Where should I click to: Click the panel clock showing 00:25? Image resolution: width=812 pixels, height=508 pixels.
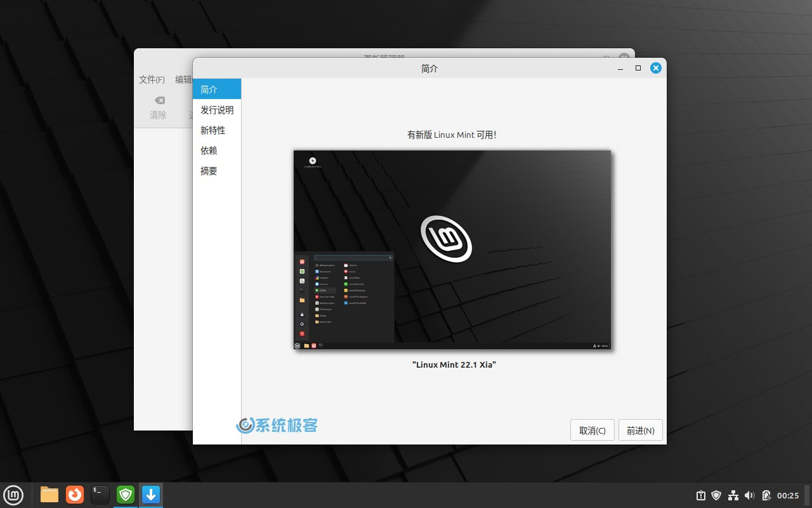click(788, 495)
